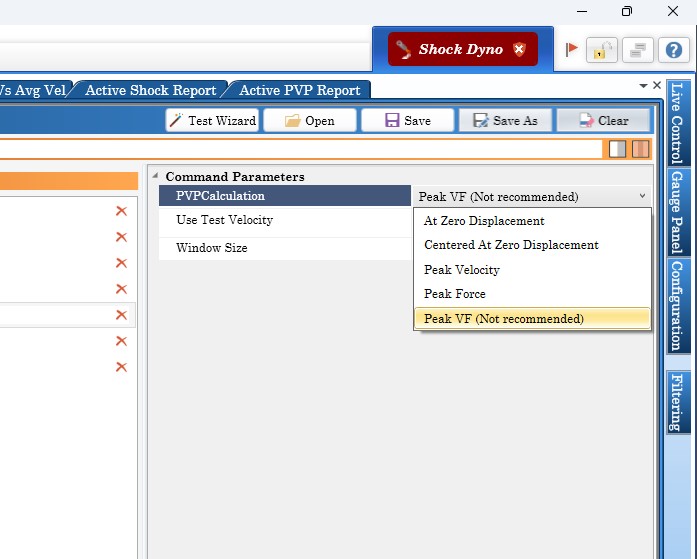Open the help question mark icon
The image size is (697, 559).
point(673,50)
